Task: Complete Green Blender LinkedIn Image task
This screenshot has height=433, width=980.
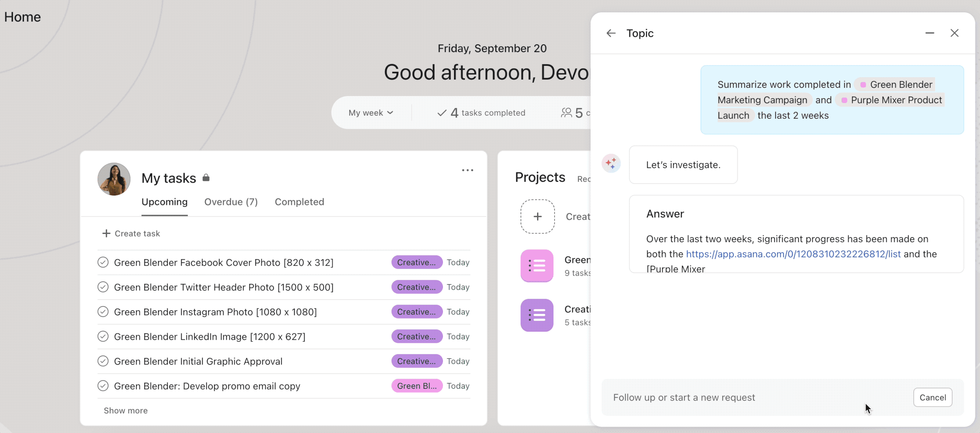Action: coord(103,336)
